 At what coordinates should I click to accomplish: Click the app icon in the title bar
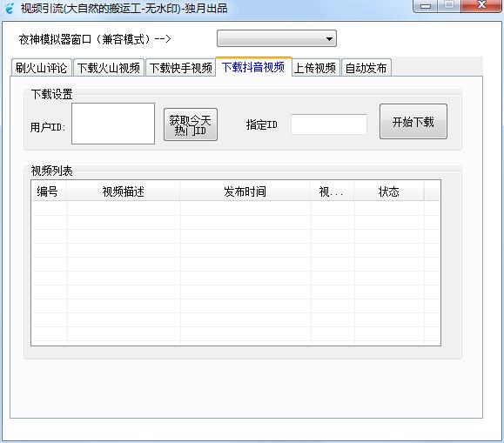(x=10, y=8)
